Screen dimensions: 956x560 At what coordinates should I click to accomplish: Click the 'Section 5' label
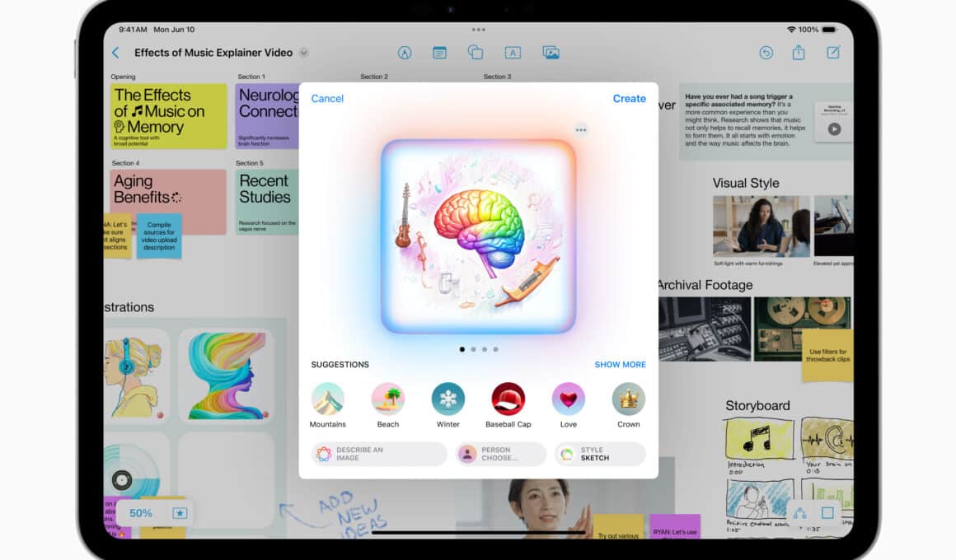click(250, 163)
